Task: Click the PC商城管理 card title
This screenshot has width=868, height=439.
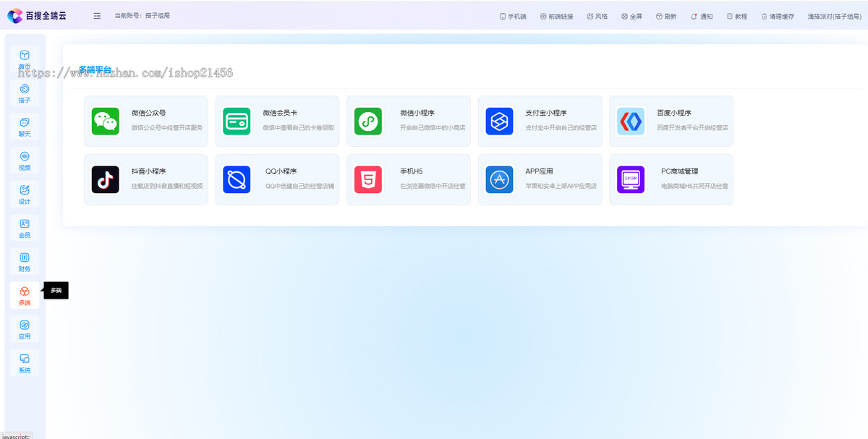Action: click(x=680, y=171)
